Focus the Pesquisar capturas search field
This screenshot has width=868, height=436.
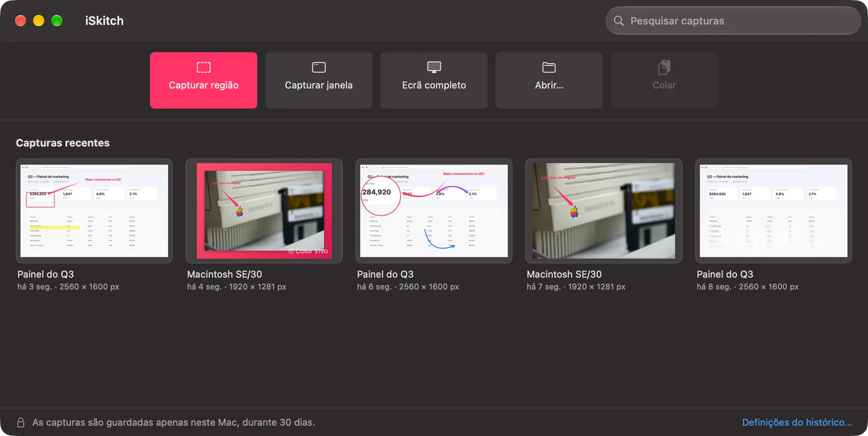[733, 21]
